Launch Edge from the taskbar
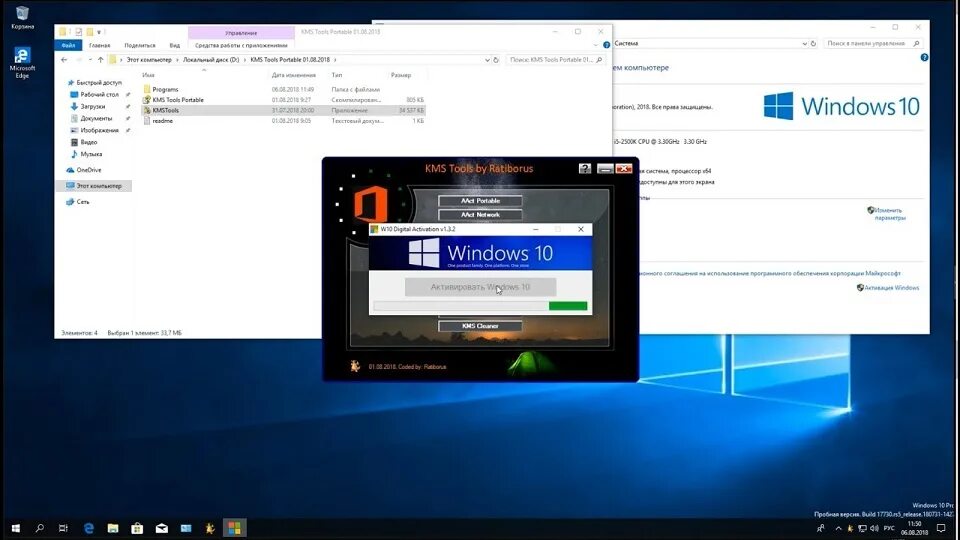 [88, 528]
